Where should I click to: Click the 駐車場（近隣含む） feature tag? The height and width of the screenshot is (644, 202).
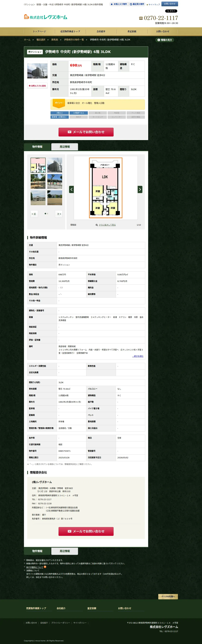coord(59,117)
